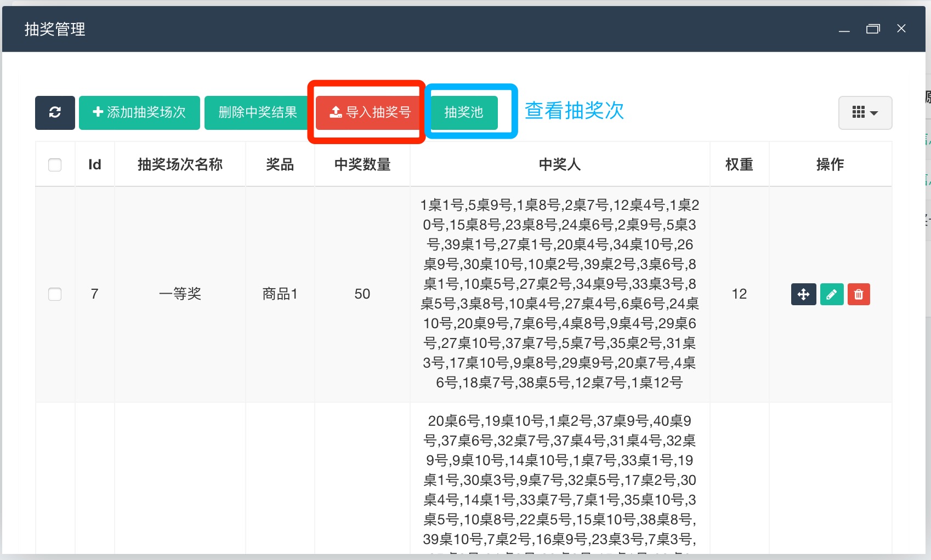Click the 删除中奖结果 button
The image size is (931, 560).
(257, 113)
